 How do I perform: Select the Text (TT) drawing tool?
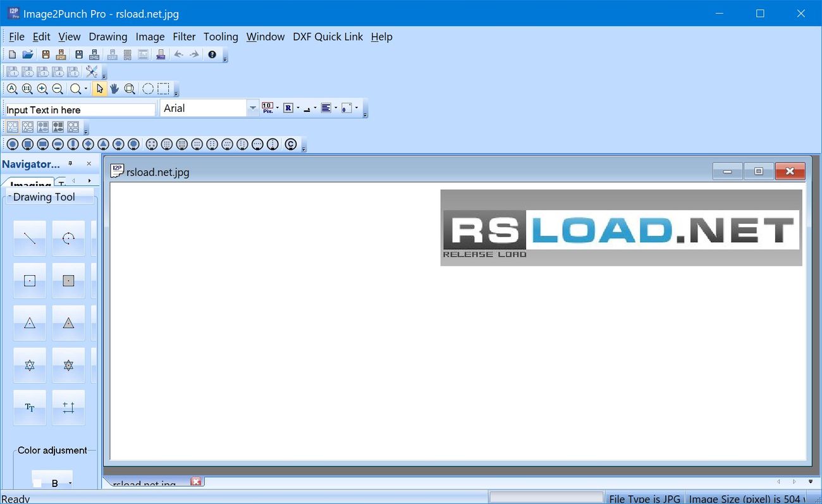[30, 408]
